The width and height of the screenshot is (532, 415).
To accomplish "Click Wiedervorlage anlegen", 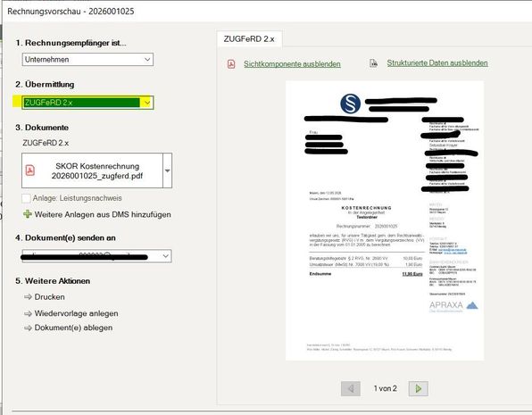I will click(x=77, y=313).
